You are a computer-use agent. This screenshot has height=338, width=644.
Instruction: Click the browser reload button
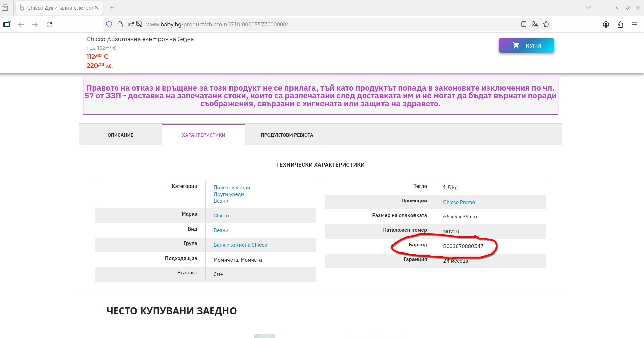click(50, 24)
